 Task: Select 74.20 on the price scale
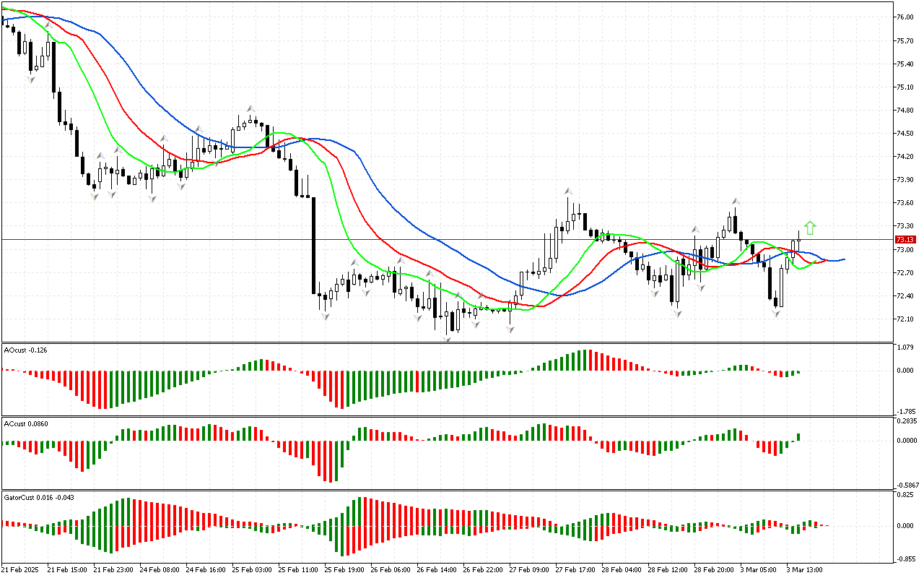(905, 157)
